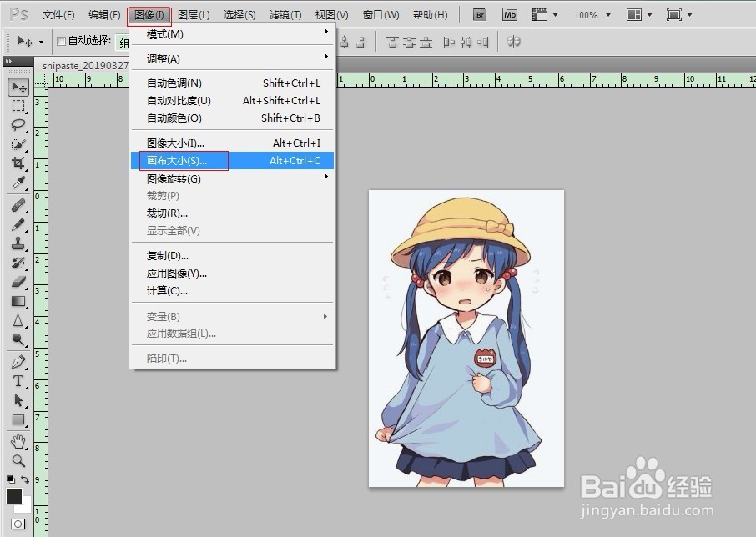Select the Path Selection tool
Image resolution: width=756 pixels, height=537 pixels.
click(x=18, y=401)
